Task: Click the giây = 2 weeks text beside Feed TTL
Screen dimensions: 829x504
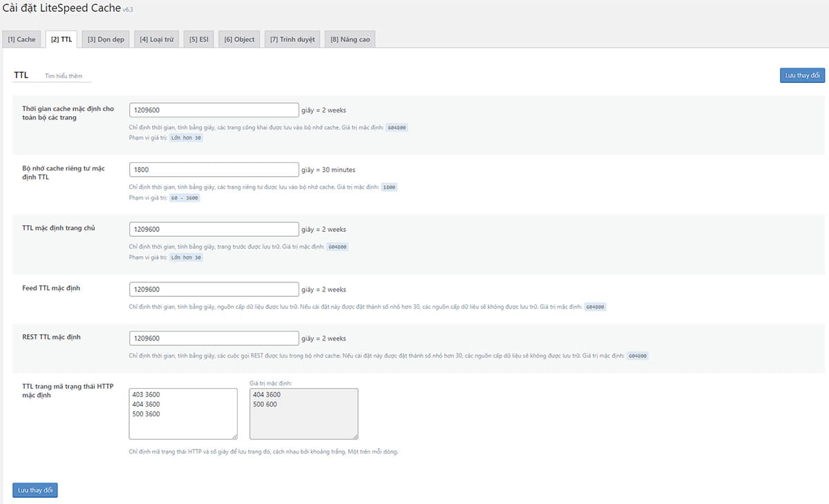Action: point(324,289)
